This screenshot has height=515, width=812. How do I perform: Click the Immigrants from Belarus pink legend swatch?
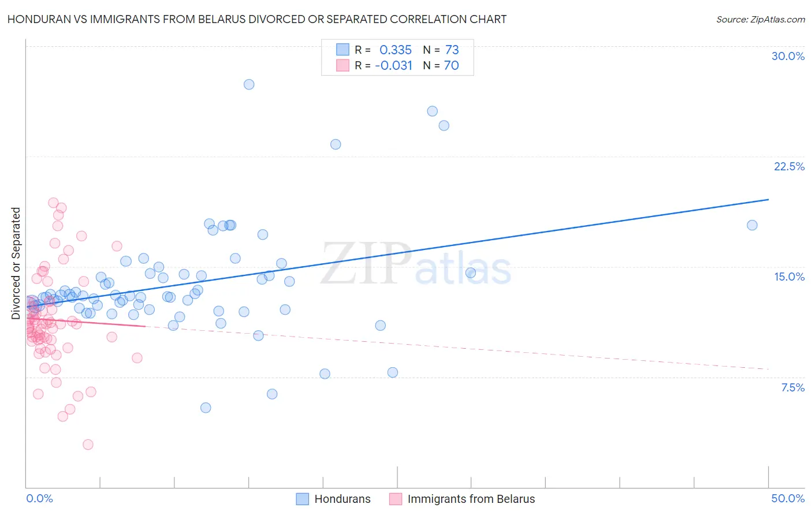[x=395, y=499]
